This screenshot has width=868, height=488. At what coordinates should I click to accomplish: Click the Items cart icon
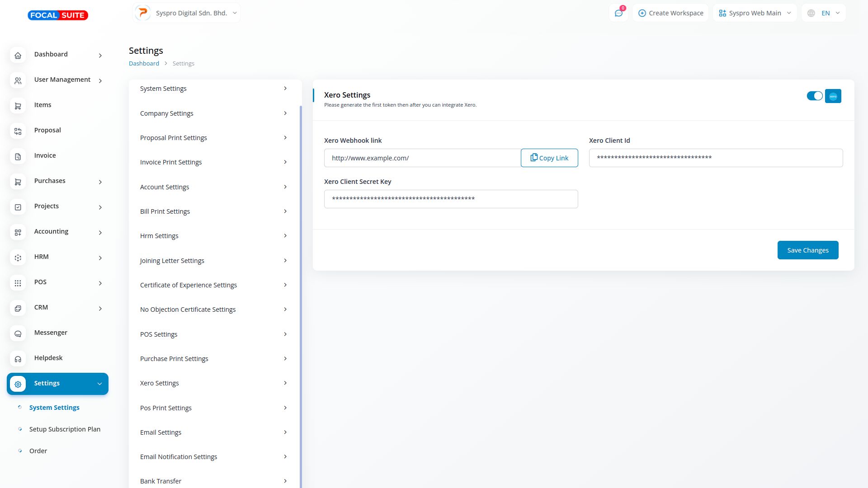tap(18, 106)
